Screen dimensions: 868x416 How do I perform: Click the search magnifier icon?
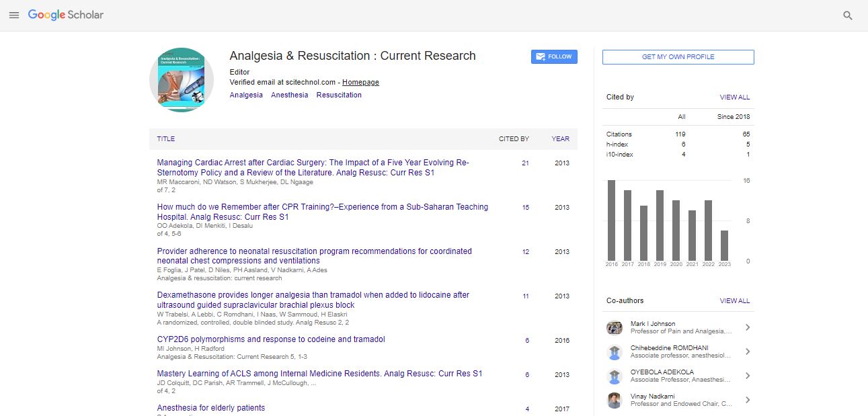pyautogui.click(x=848, y=15)
